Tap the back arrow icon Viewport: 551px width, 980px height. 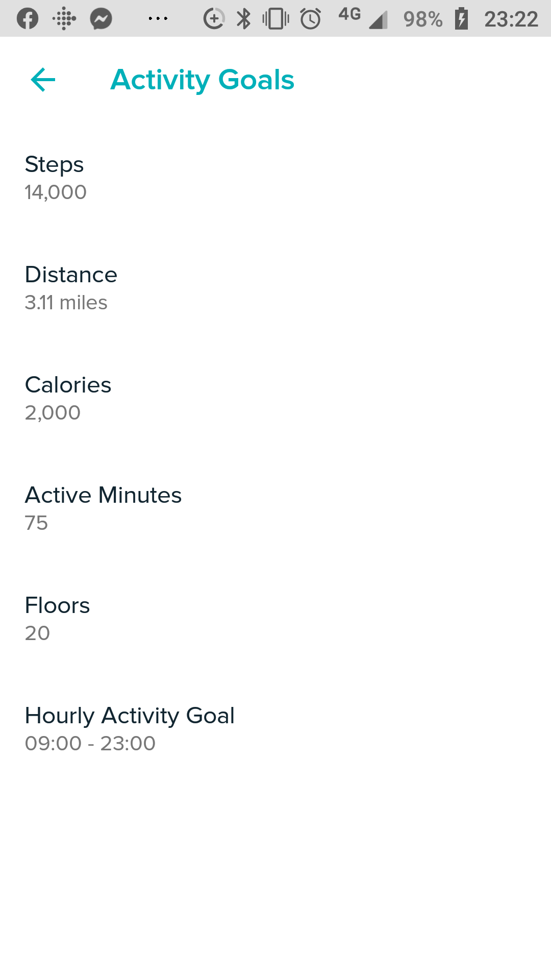tap(43, 80)
